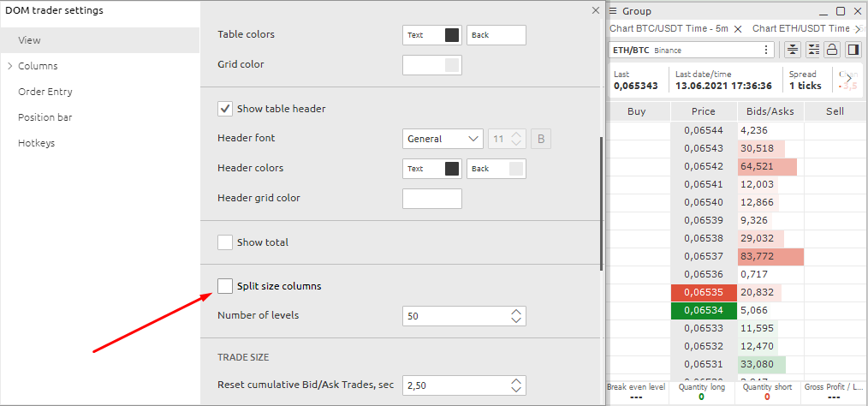
Task: Enable Show total checkbox
Action: click(225, 242)
